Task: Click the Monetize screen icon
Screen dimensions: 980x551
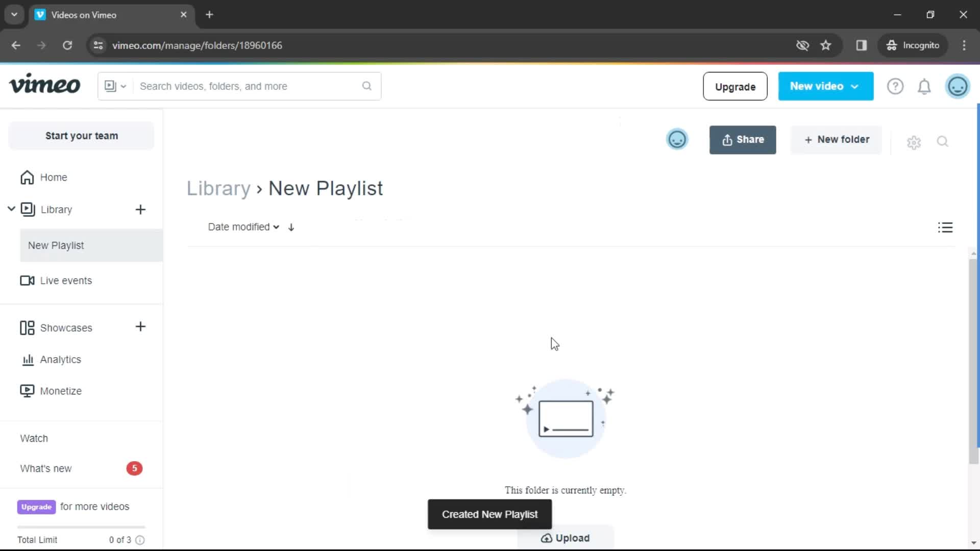Action: coord(27,391)
